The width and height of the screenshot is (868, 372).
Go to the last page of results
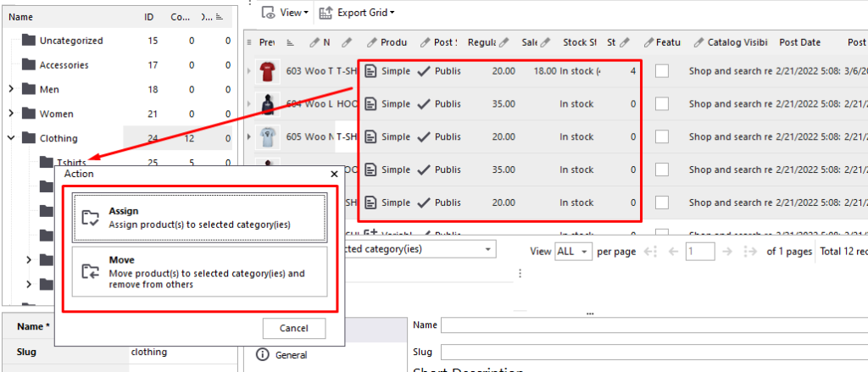pyautogui.click(x=750, y=252)
